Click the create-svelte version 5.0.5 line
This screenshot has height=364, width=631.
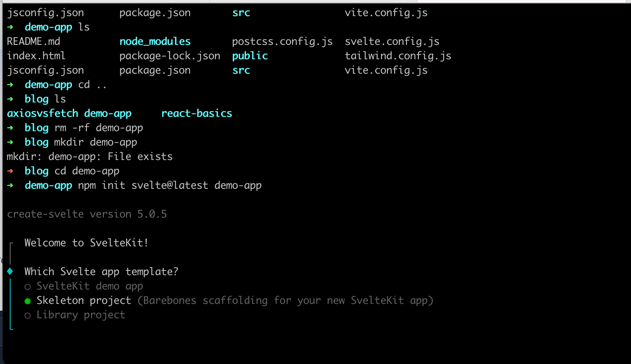click(87, 214)
